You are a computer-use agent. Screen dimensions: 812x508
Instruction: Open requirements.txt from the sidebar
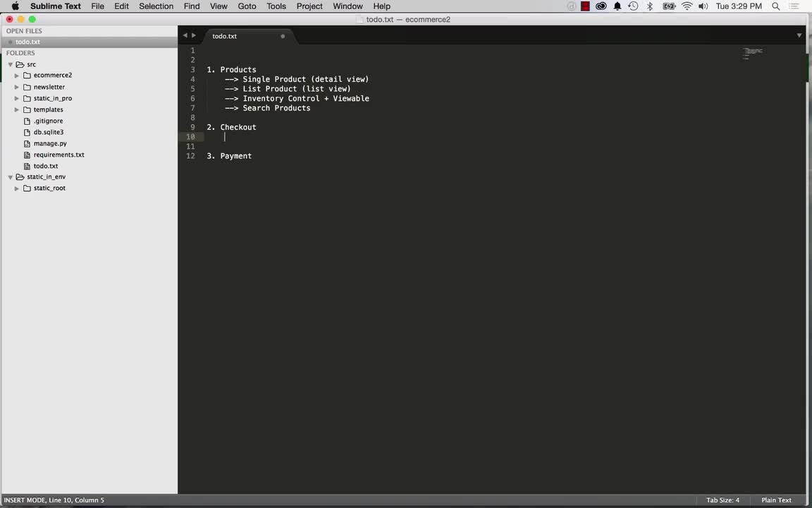pos(59,155)
